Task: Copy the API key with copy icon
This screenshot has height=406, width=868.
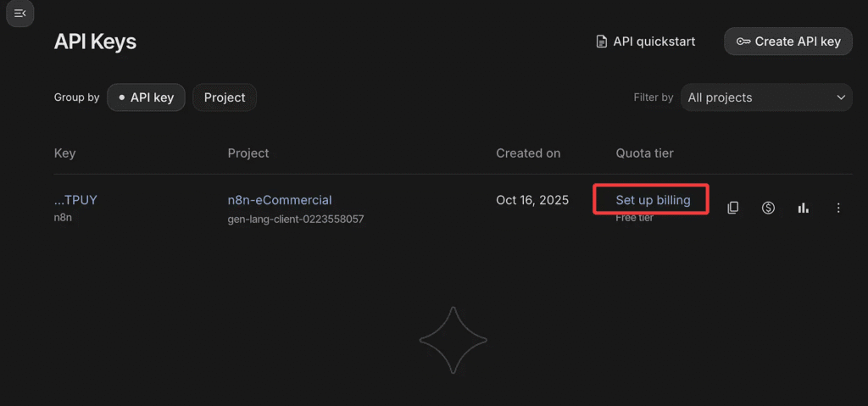Action: [733, 208]
